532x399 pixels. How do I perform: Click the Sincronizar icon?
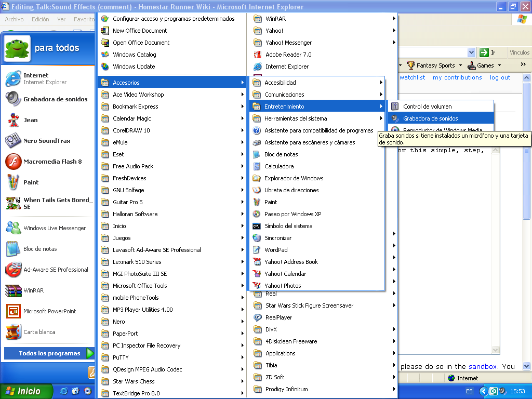257,238
